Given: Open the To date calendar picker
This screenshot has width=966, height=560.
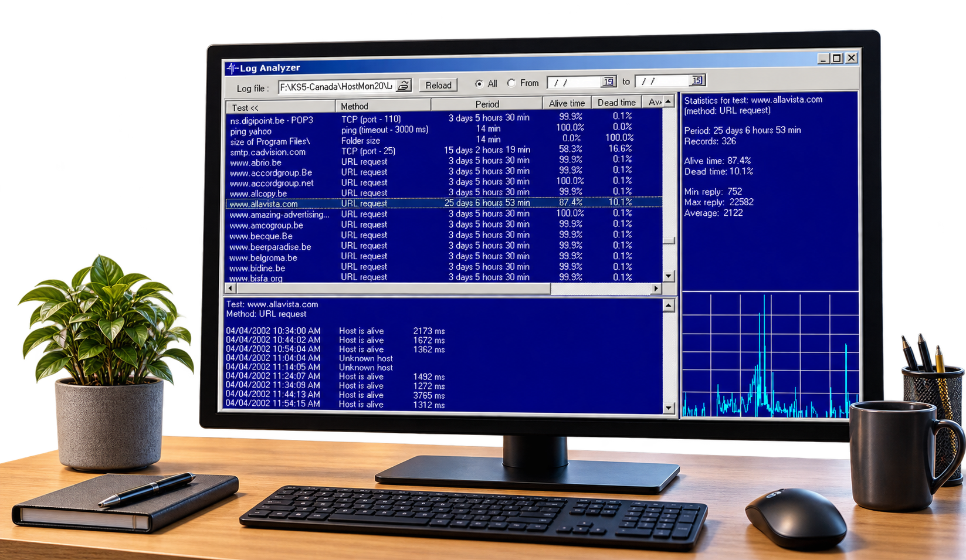Looking at the screenshot, I should [x=697, y=80].
